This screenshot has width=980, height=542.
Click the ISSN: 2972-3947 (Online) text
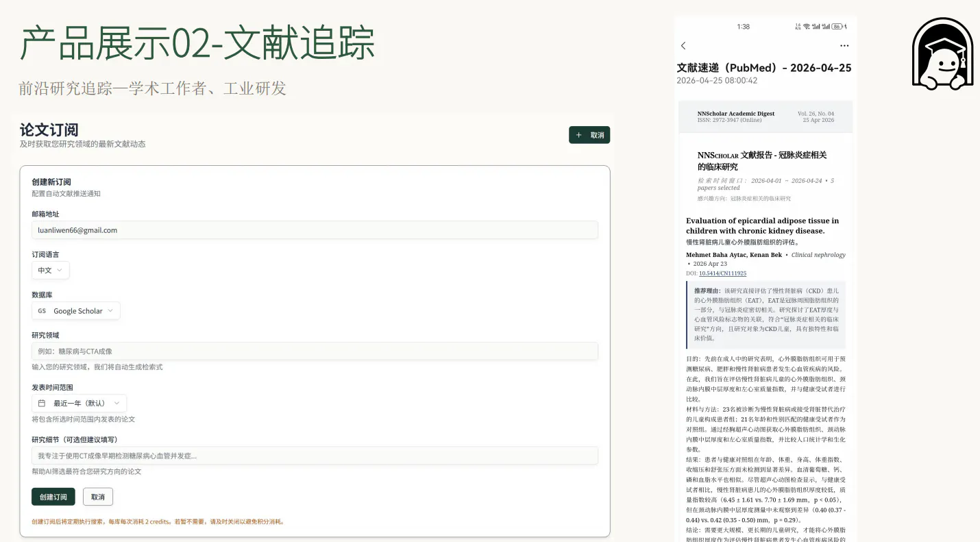[729, 121]
